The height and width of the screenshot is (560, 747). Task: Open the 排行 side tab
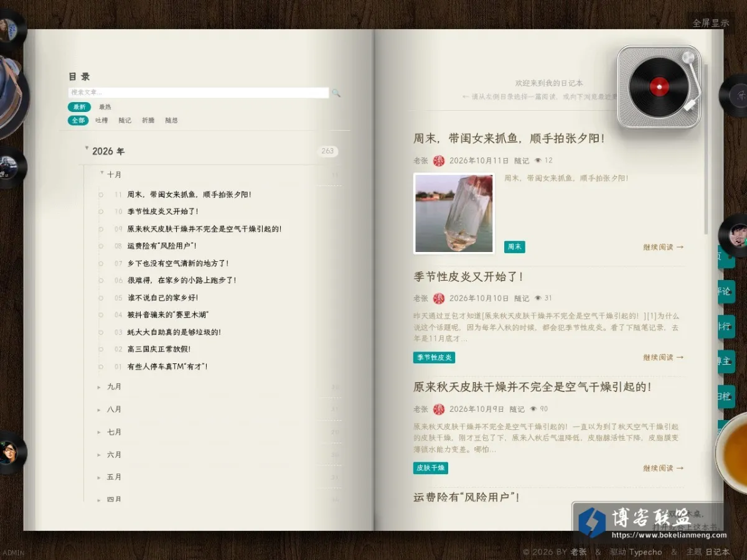point(726,326)
